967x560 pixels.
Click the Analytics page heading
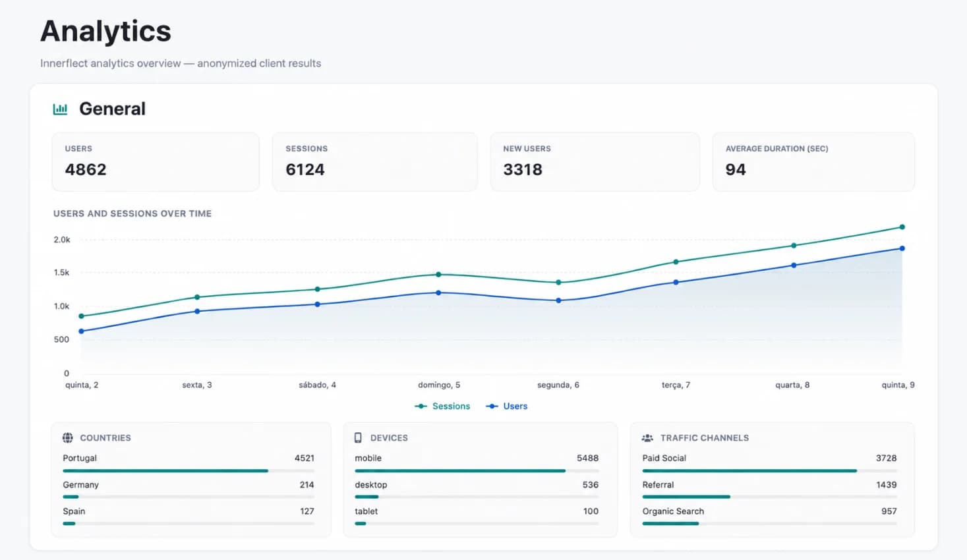click(x=105, y=32)
